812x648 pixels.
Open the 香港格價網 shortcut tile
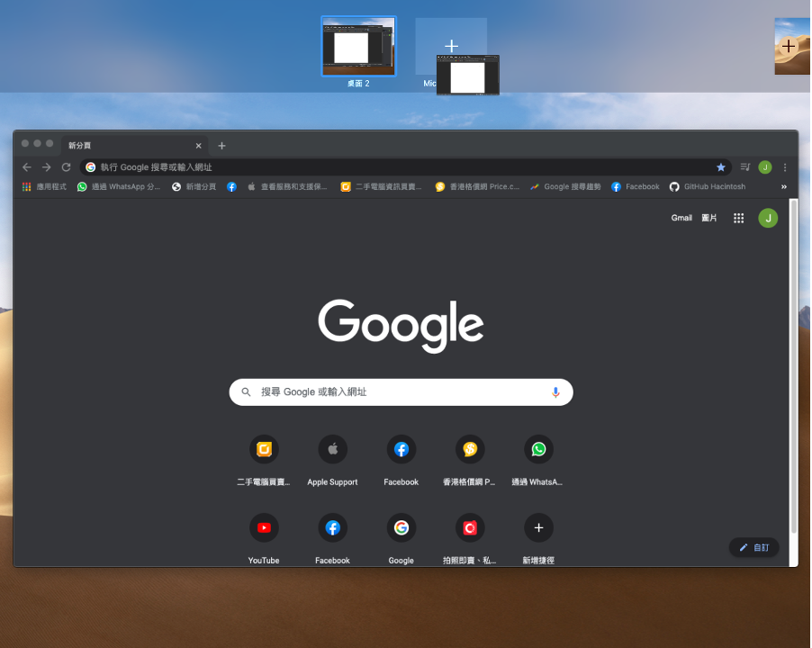(x=470, y=461)
